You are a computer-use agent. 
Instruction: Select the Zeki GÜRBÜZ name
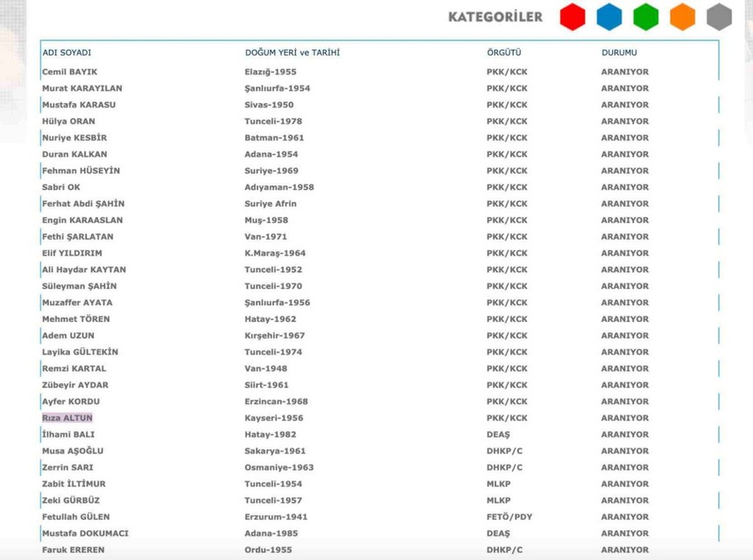(x=71, y=500)
